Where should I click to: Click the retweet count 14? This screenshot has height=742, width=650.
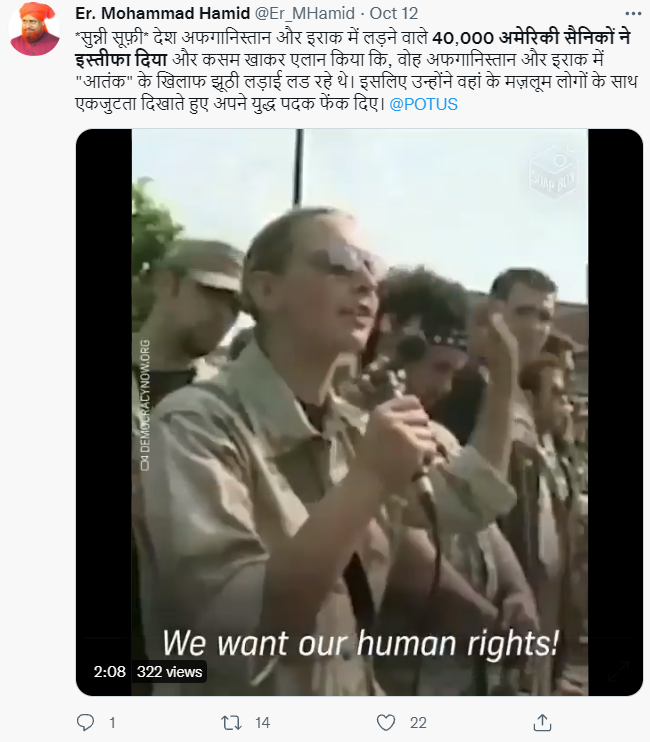pos(263,723)
